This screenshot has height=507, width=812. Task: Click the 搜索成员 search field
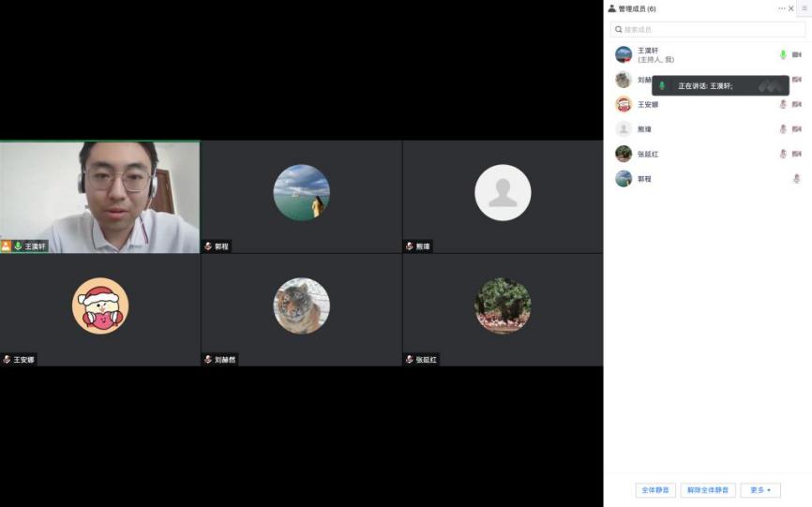707,30
